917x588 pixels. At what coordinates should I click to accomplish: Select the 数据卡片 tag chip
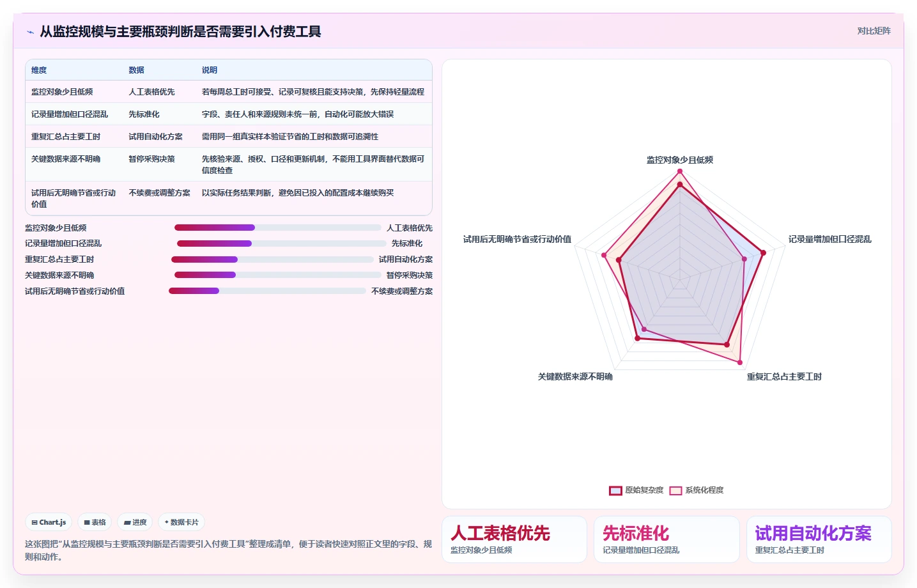point(181,522)
